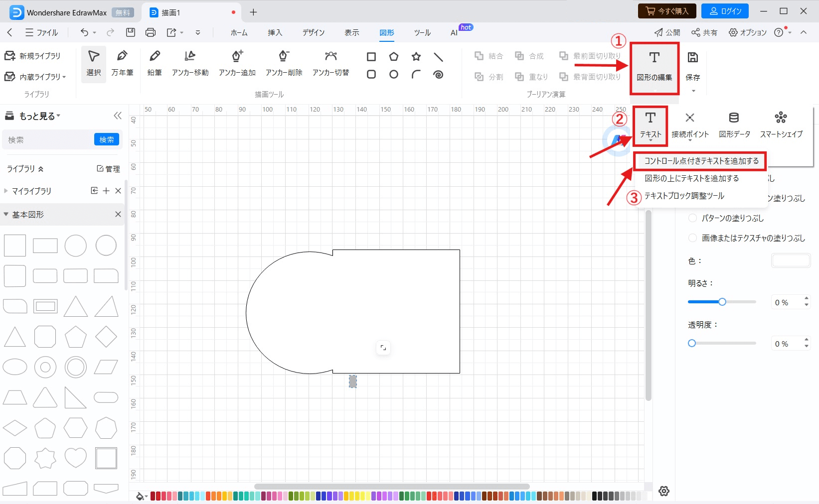Click the 透明度 slider handle
Viewport: 819px width, 504px height.
click(692, 343)
